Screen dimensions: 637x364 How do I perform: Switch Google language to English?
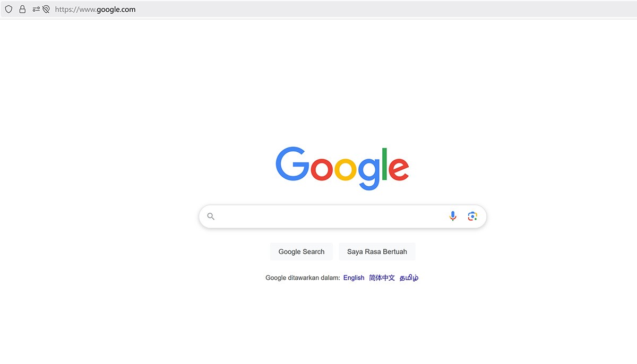(x=354, y=278)
